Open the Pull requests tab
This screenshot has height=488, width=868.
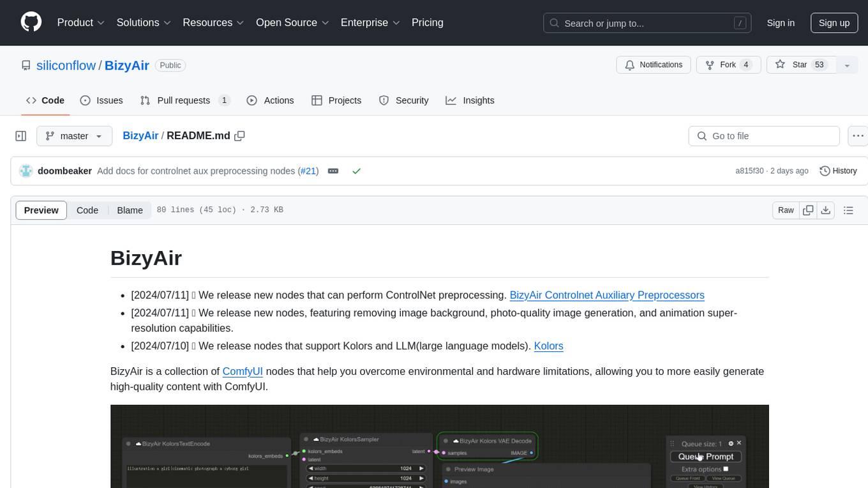[x=185, y=100]
